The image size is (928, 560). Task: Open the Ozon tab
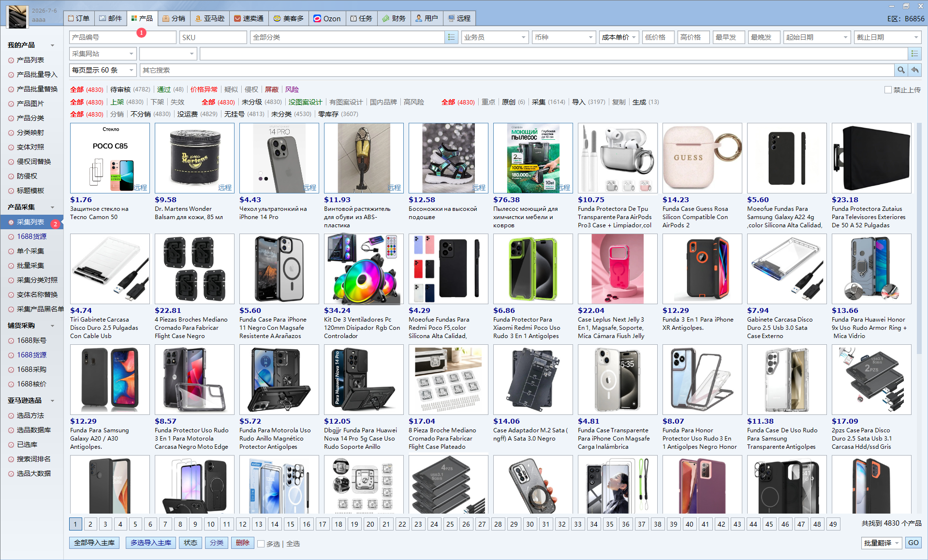pos(327,18)
